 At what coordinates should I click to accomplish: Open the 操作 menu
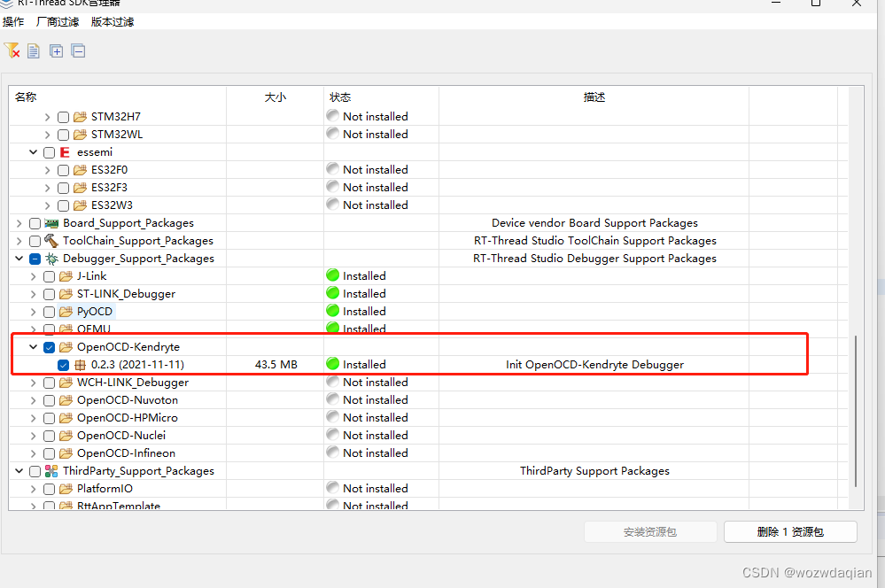click(13, 22)
